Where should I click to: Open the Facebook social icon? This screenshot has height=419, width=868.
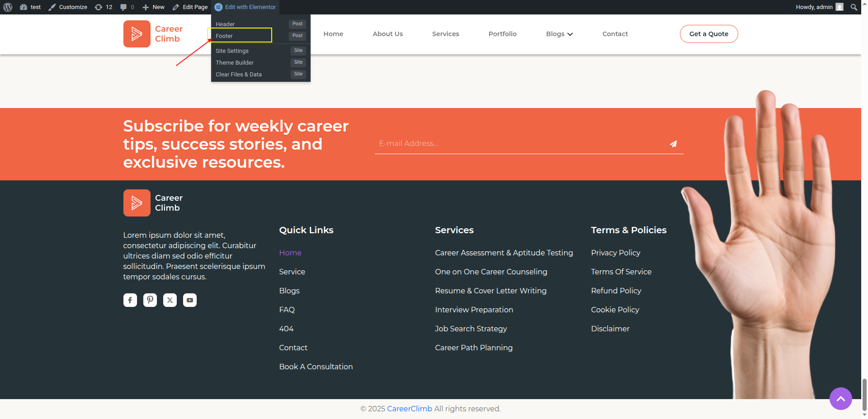(130, 300)
